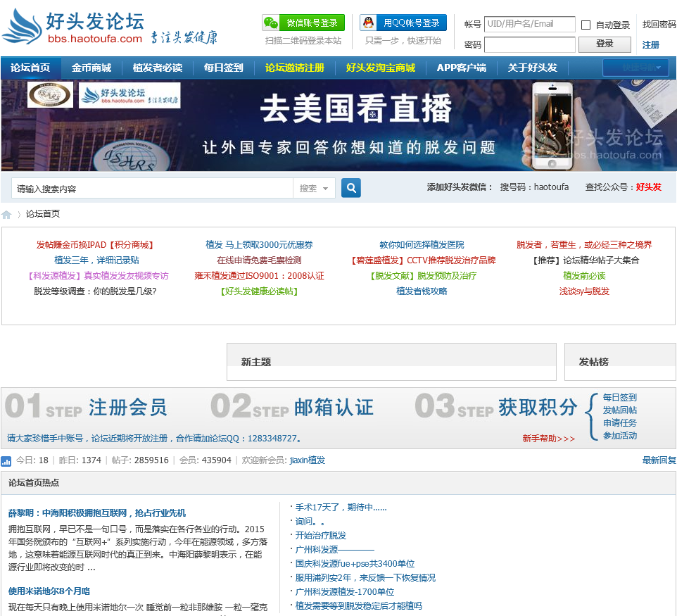Image resolution: width=677 pixels, height=616 pixels.
Task: Click the 注册会员 step 01 banner
Action: [85, 407]
